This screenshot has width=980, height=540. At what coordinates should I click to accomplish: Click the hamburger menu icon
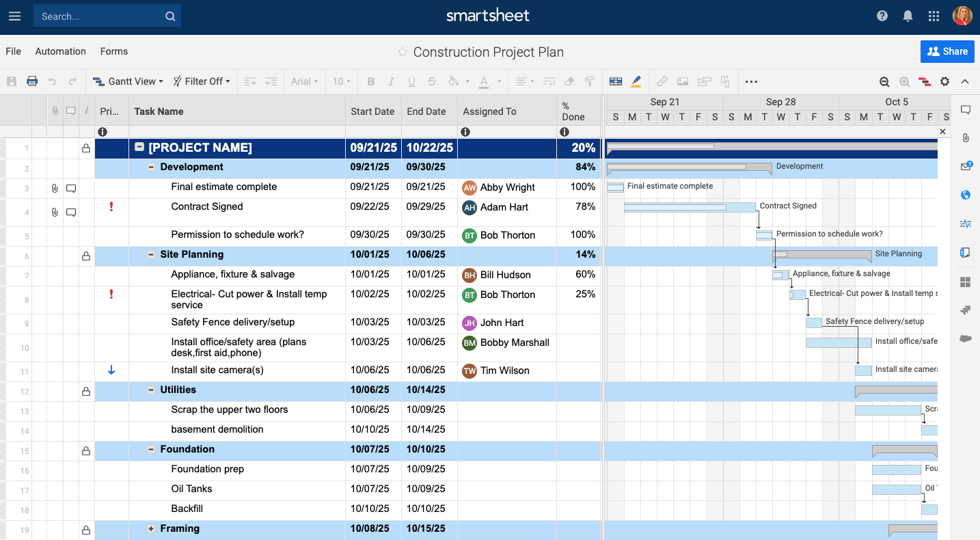click(x=14, y=16)
